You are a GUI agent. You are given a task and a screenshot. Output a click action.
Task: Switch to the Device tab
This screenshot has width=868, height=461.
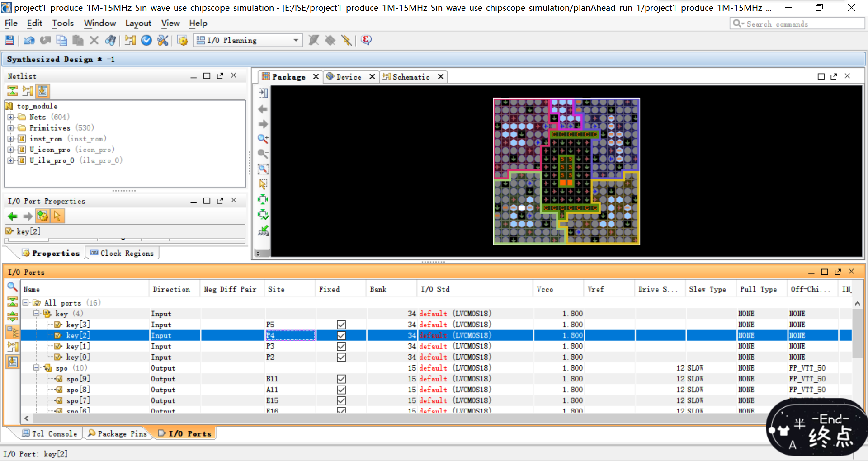point(348,76)
